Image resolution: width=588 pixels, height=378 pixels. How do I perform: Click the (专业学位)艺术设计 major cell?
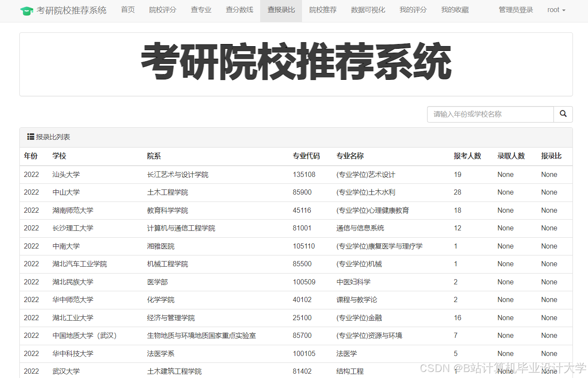[365, 175]
